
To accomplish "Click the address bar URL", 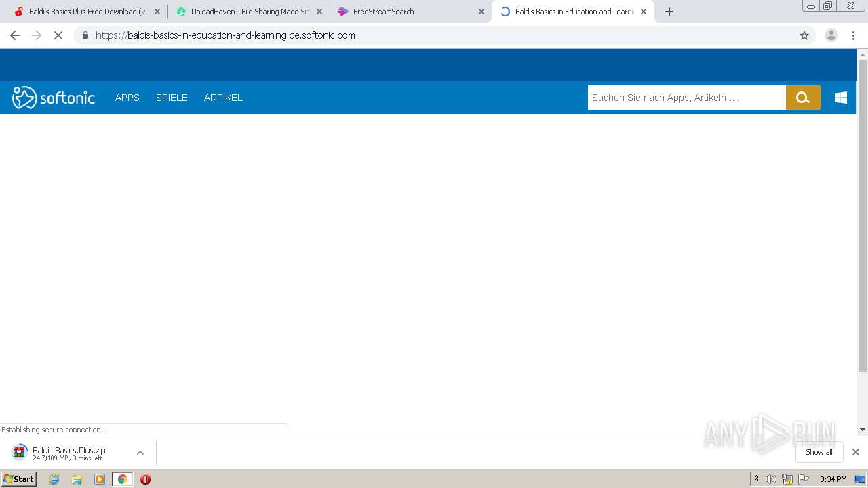I will pyautogui.click(x=225, y=35).
